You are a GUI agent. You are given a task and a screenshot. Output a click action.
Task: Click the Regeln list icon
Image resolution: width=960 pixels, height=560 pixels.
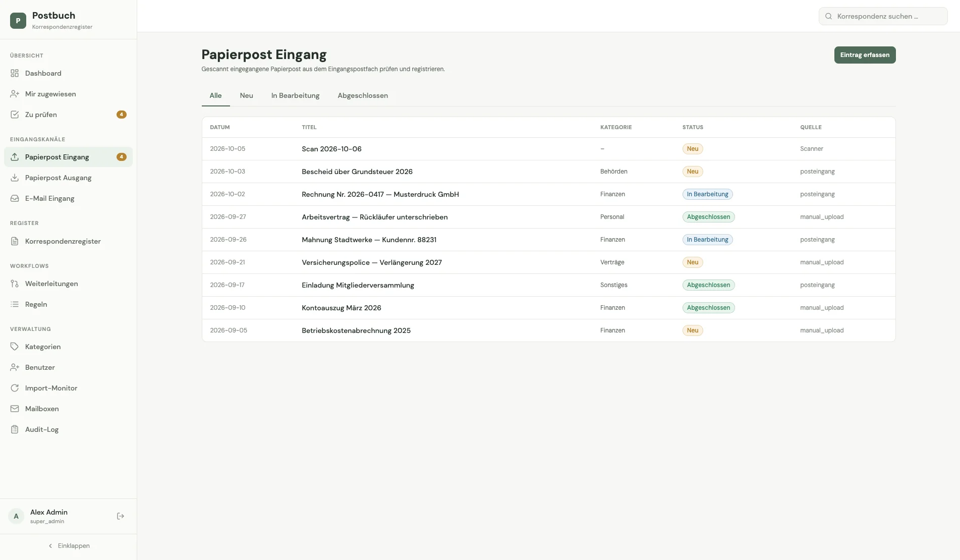(15, 304)
